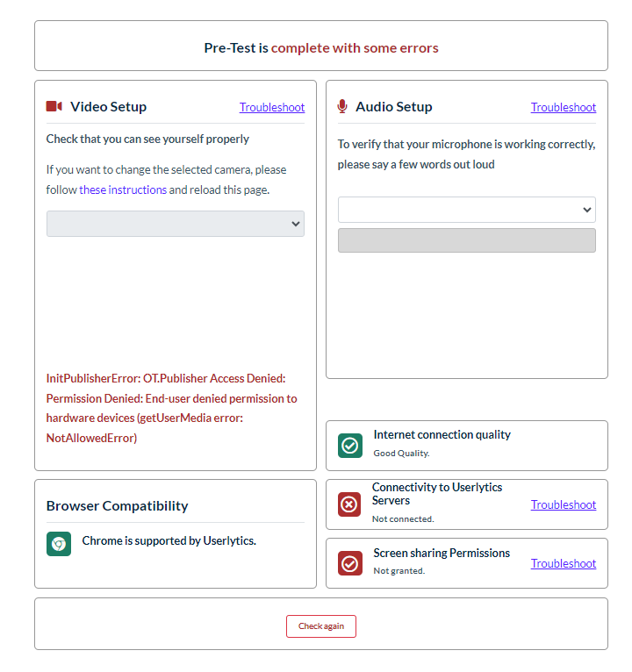Open the Audio Setup Troubleshoot link
Viewport: 632px width, 672px height.
[x=564, y=107]
